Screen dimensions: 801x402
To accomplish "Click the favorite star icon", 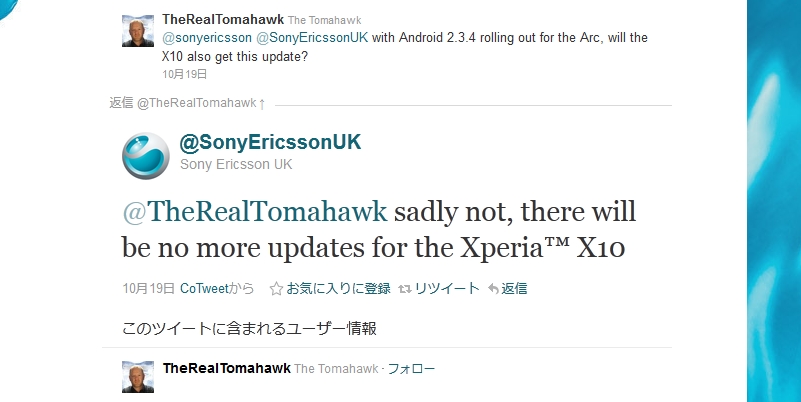I will coord(276,289).
